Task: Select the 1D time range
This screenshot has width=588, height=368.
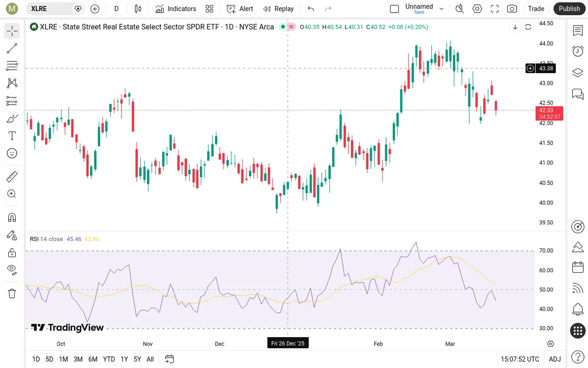Action: coord(36,359)
